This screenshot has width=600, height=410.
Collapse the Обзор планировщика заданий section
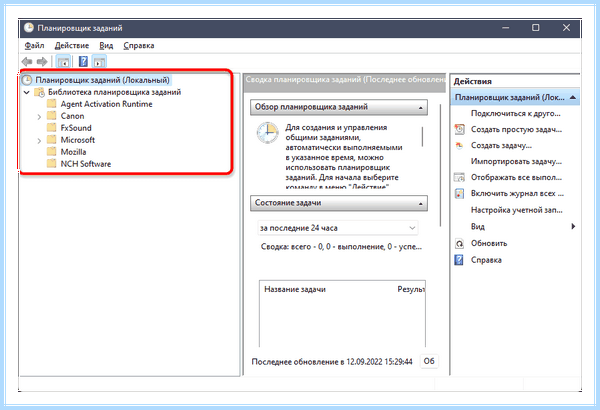[421, 108]
